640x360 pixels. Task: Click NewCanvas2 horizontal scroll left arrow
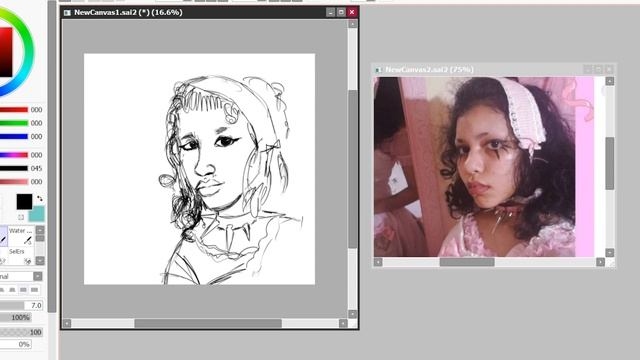click(x=378, y=262)
